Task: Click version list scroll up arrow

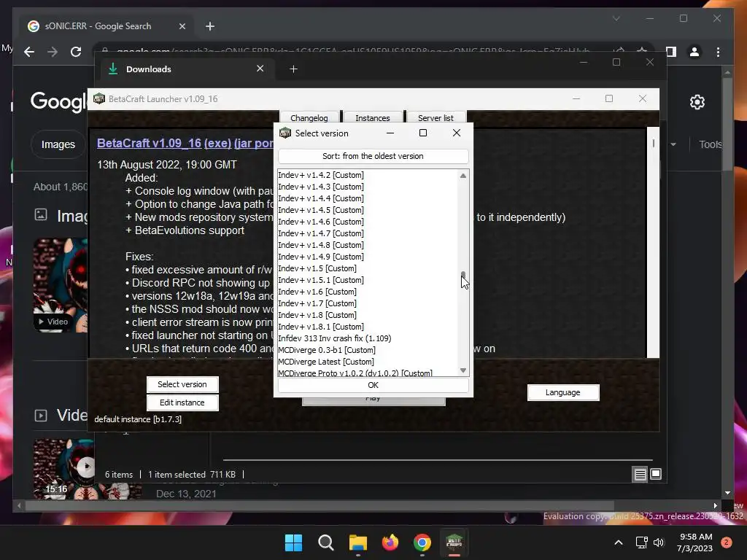Action: 463,176
